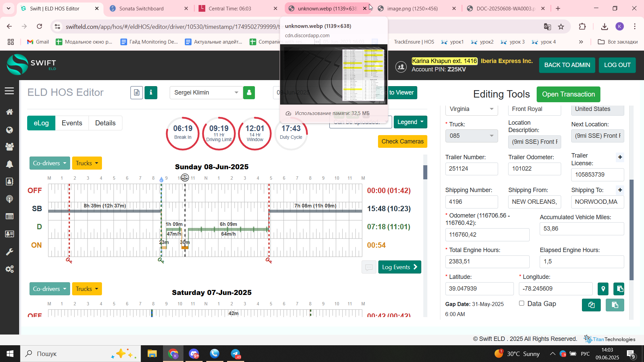Image resolution: width=644 pixels, height=362 pixels.
Task: Open the globe map sidebar icon
Action: click(9, 130)
